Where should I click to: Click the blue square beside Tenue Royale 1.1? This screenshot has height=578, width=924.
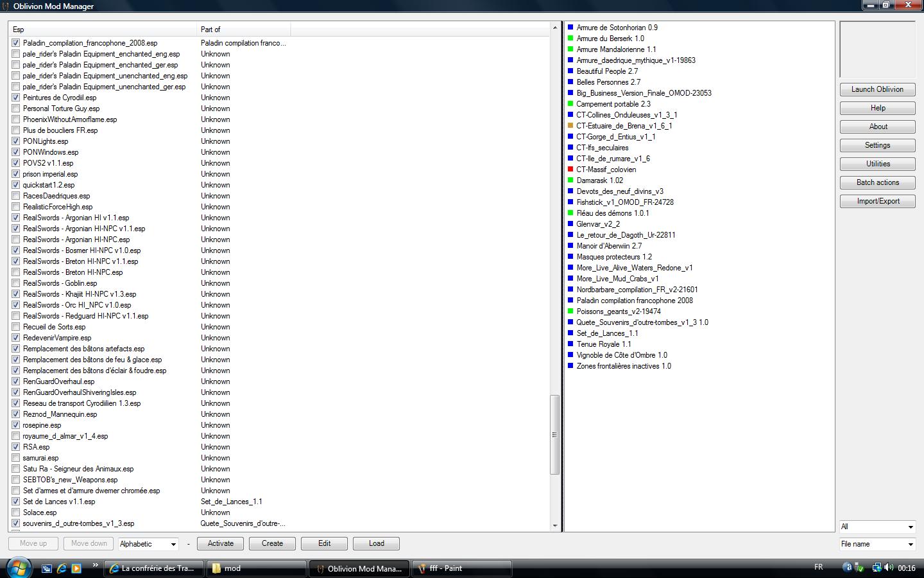[570, 344]
